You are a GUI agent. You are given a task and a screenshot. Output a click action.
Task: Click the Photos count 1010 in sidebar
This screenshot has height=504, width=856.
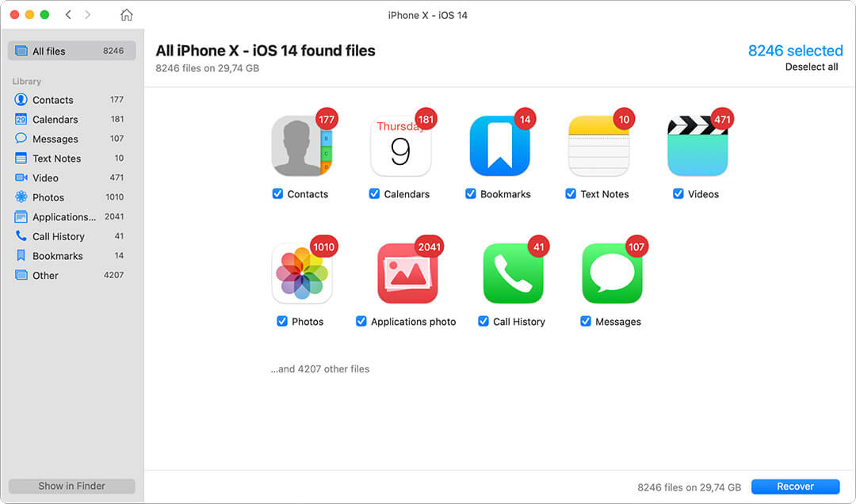(115, 197)
